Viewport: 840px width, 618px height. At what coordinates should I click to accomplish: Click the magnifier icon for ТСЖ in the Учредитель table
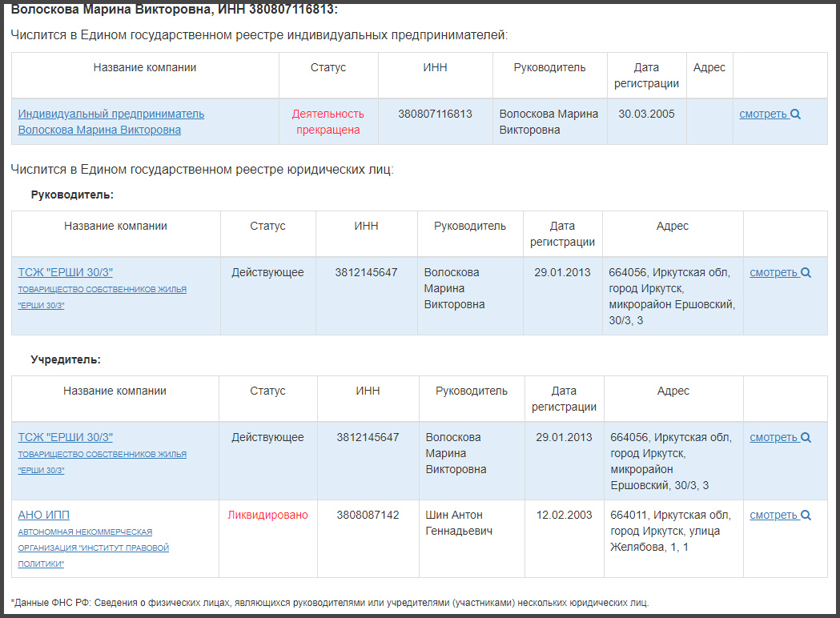coord(806,438)
